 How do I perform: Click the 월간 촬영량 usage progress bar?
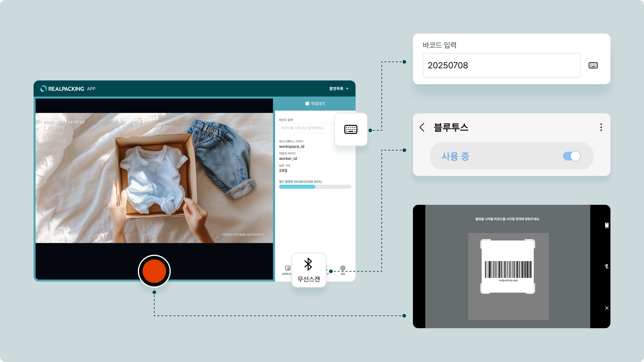point(315,187)
